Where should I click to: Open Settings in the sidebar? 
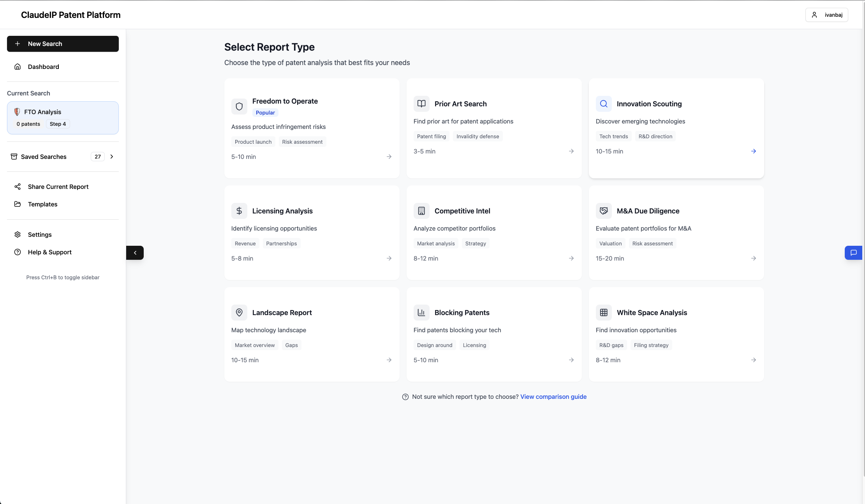click(x=39, y=234)
